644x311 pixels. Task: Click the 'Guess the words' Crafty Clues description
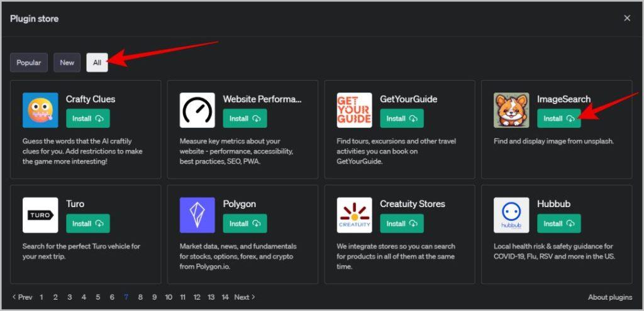pyautogui.click(x=82, y=151)
